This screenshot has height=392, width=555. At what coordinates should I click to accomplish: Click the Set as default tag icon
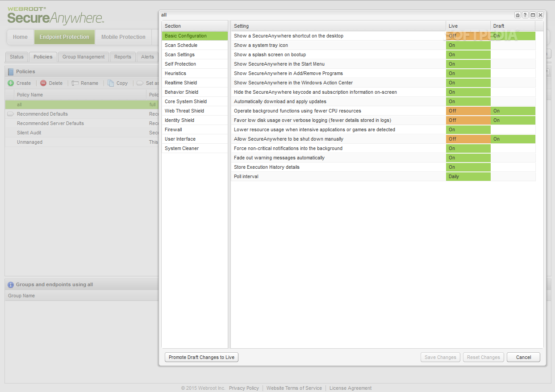click(140, 83)
